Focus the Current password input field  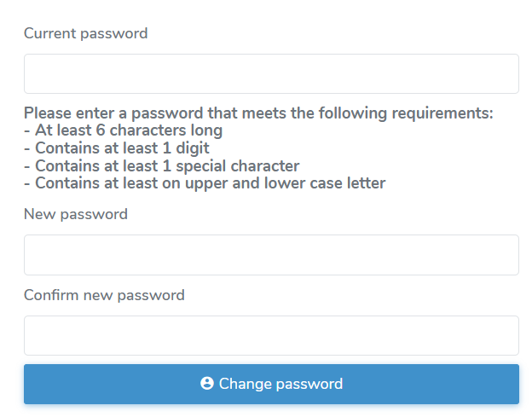pos(271,74)
